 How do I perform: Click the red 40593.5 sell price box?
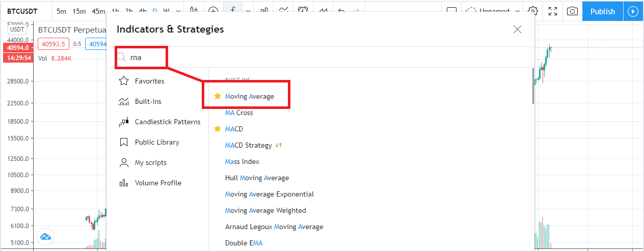point(53,44)
